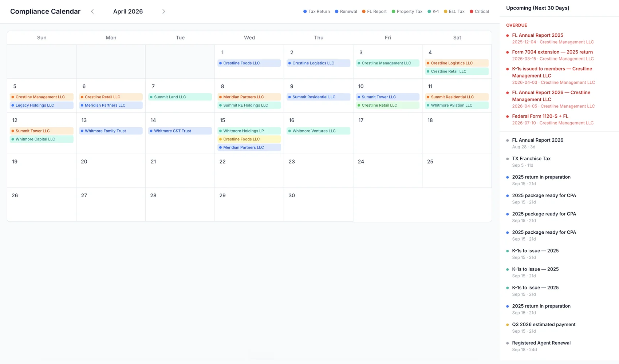This screenshot has width=619, height=364.
Task: Open Crestline Logistics LLC event on April 2
Action: click(x=318, y=63)
